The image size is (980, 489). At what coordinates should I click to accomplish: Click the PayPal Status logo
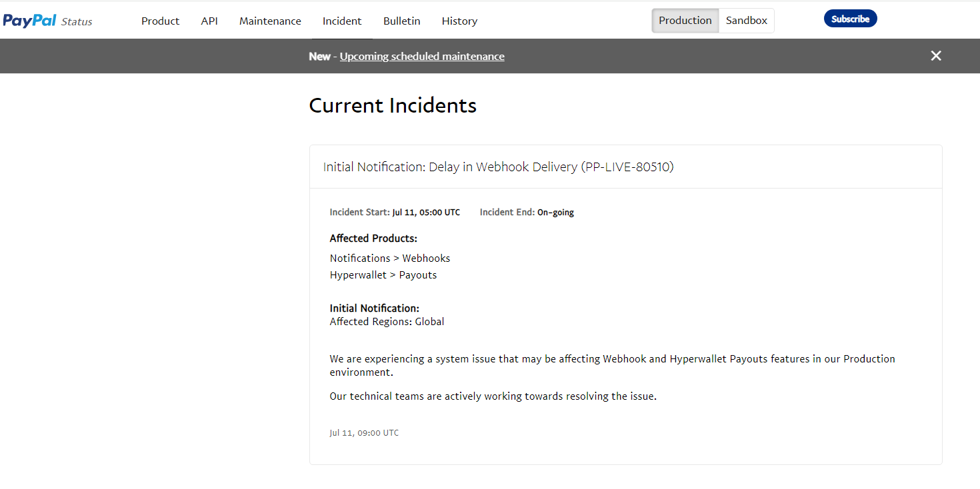47,21
